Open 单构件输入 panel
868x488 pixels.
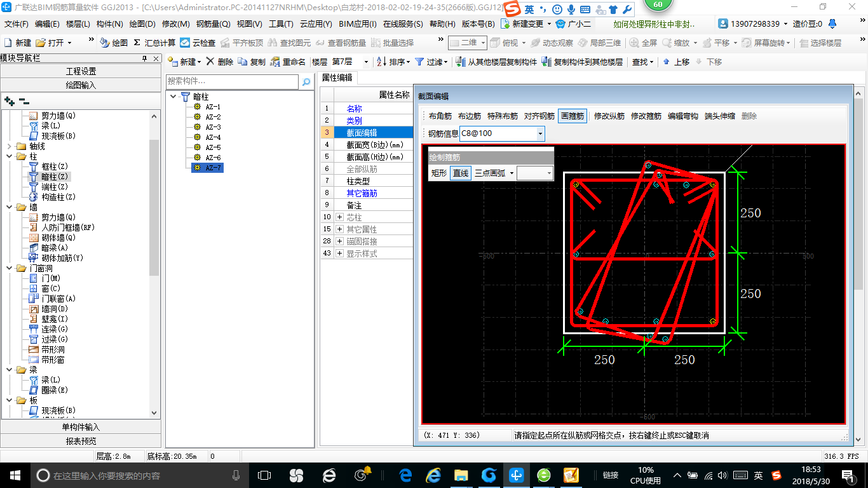pyautogui.click(x=81, y=427)
